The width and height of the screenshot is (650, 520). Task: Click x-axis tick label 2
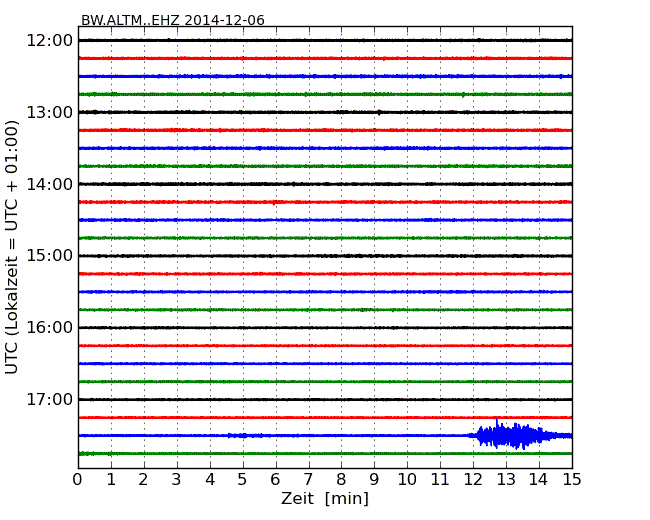pyautogui.click(x=143, y=480)
